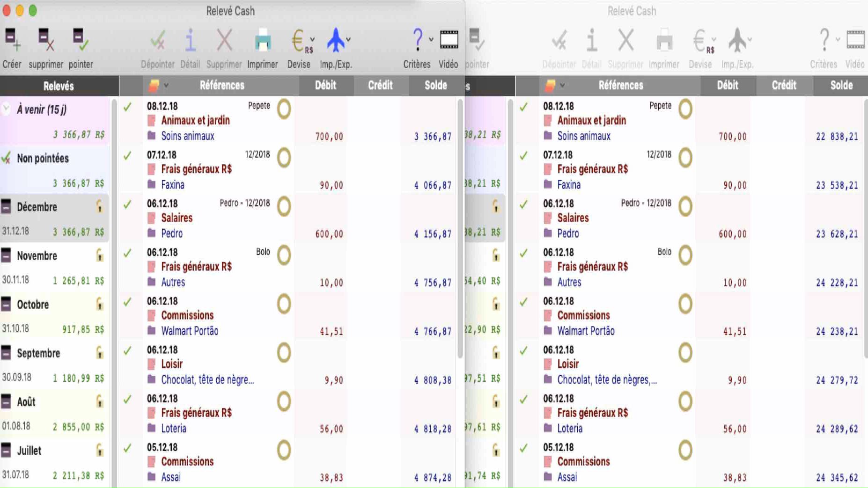Open Critères dropdown arrow in front window
Viewport: 868px width, 488px height.
[x=431, y=39]
